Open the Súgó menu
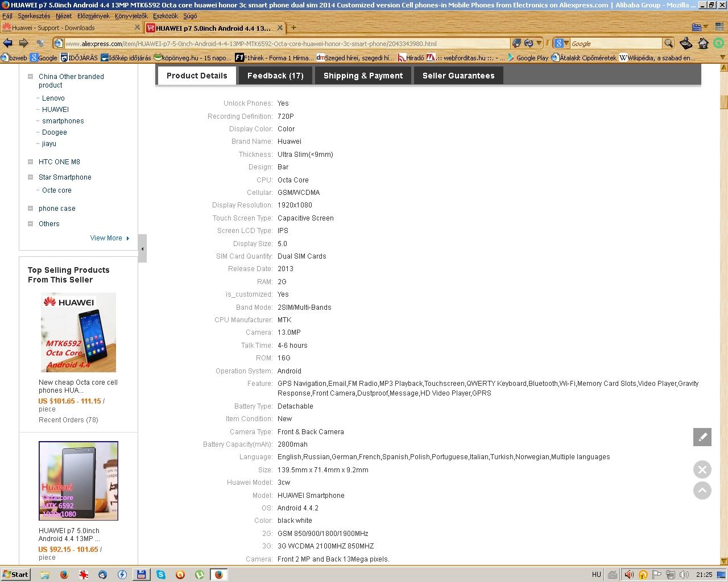728x582 pixels. click(190, 16)
